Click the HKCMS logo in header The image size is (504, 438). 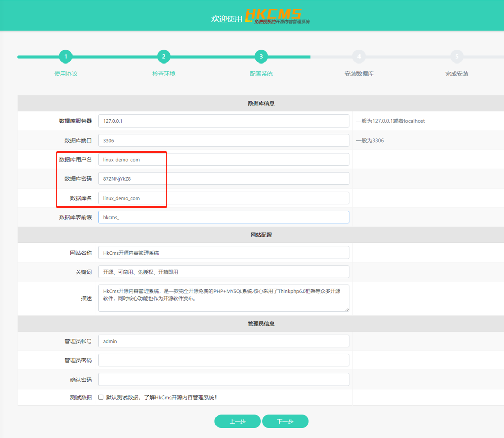277,16
